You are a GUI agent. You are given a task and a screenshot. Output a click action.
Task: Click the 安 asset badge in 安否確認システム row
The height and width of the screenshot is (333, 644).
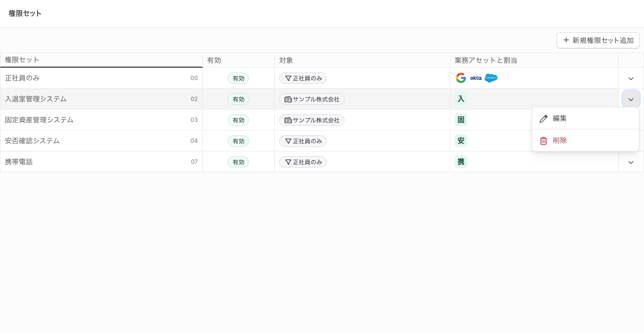461,141
